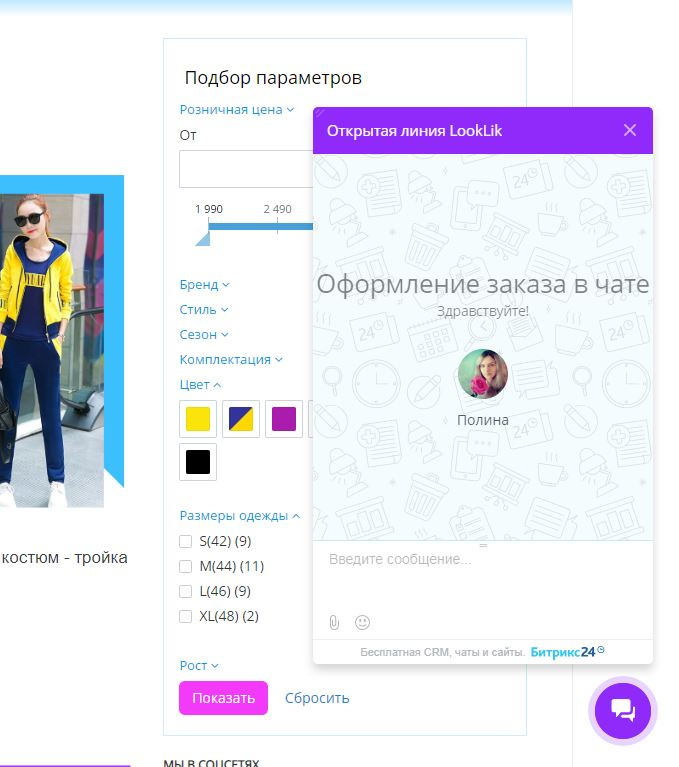
Task: Expand the Рост filter
Action: click(199, 666)
